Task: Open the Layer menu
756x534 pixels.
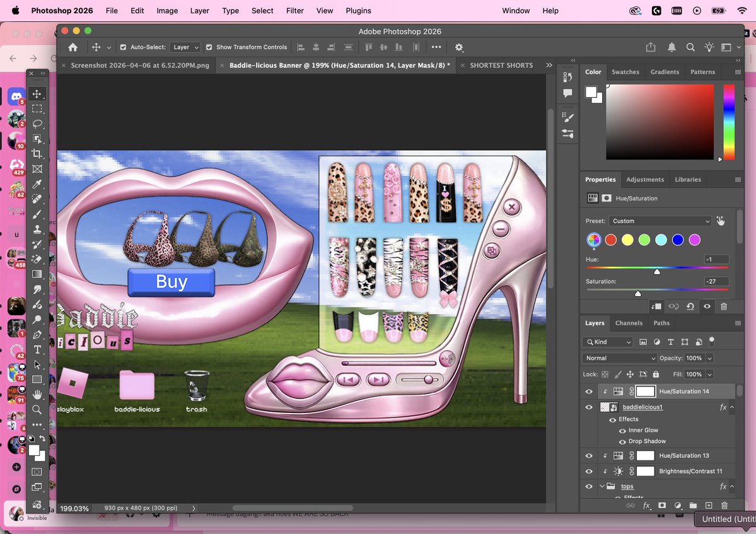Action: tap(199, 11)
